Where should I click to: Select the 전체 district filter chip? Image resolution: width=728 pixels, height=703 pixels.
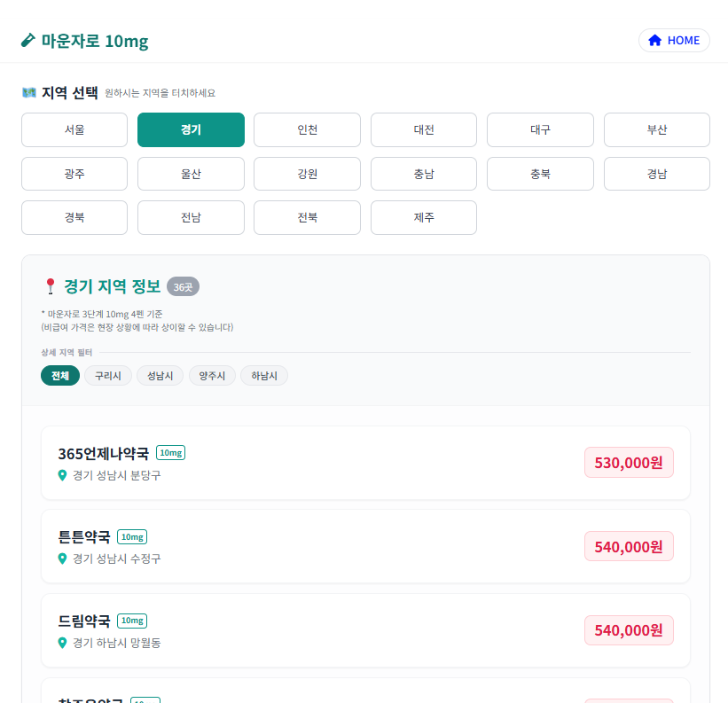(60, 376)
